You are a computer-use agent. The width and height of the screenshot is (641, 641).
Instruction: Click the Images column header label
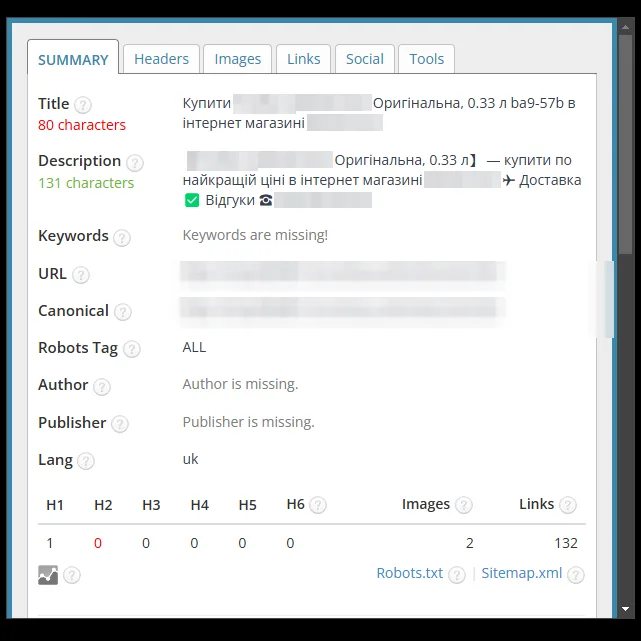tap(426, 504)
